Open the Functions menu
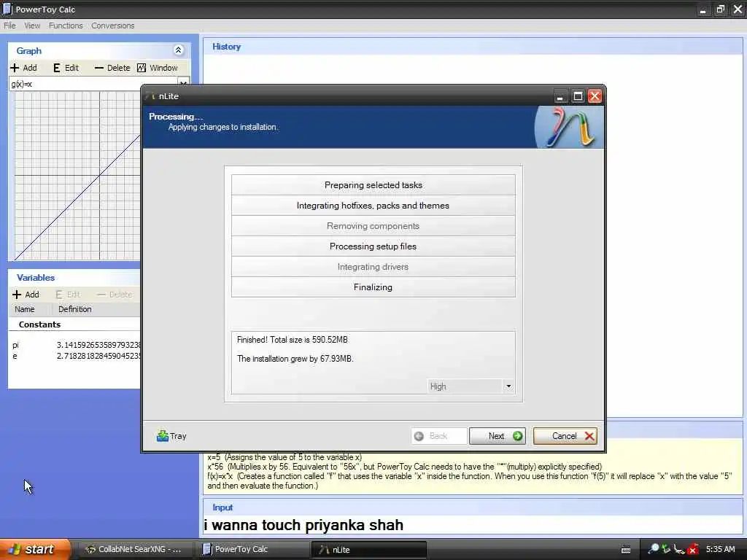The width and height of the screenshot is (747, 560). (x=66, y=26)
